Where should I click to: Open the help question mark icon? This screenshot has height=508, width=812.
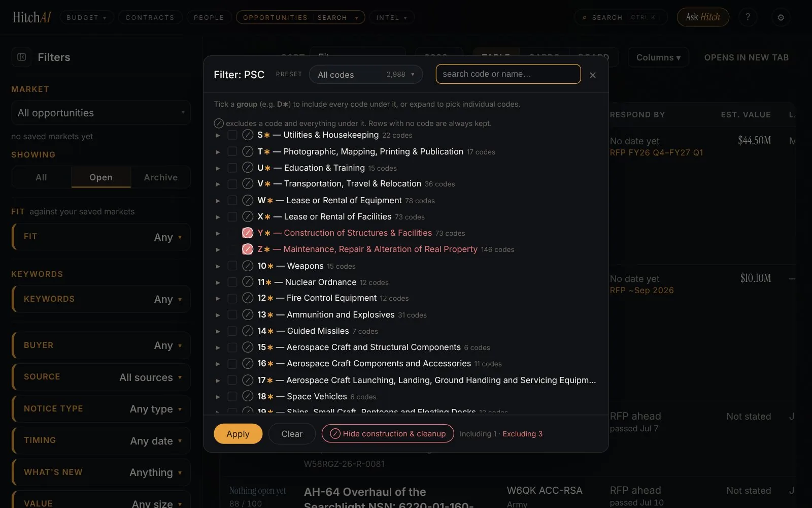point(748,17)
